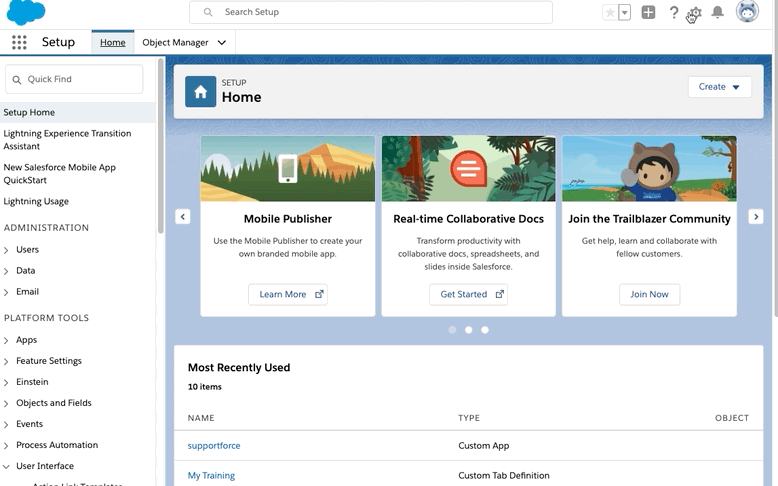Click the Salesforce cloud logo
Screen dimensions: 778x486
click(x=26, y=12)
